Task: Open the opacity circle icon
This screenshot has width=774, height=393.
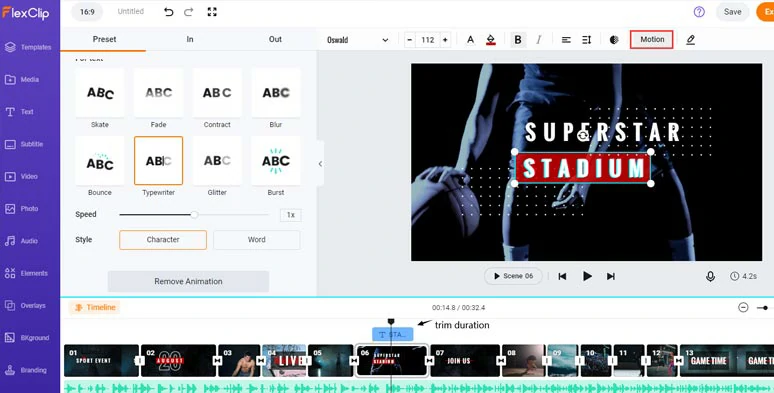Action: click(614, 40)
